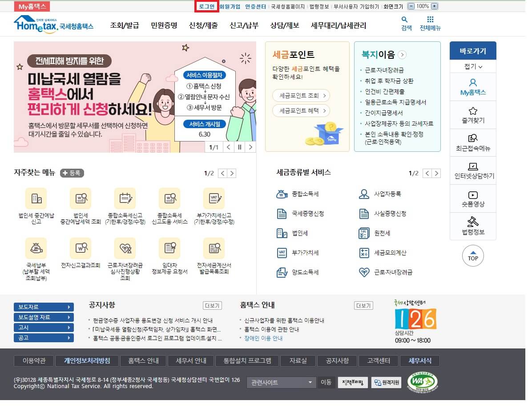532x409 pixels.
Task: Open 종합소득세 tax service
Action: point(298,194)
